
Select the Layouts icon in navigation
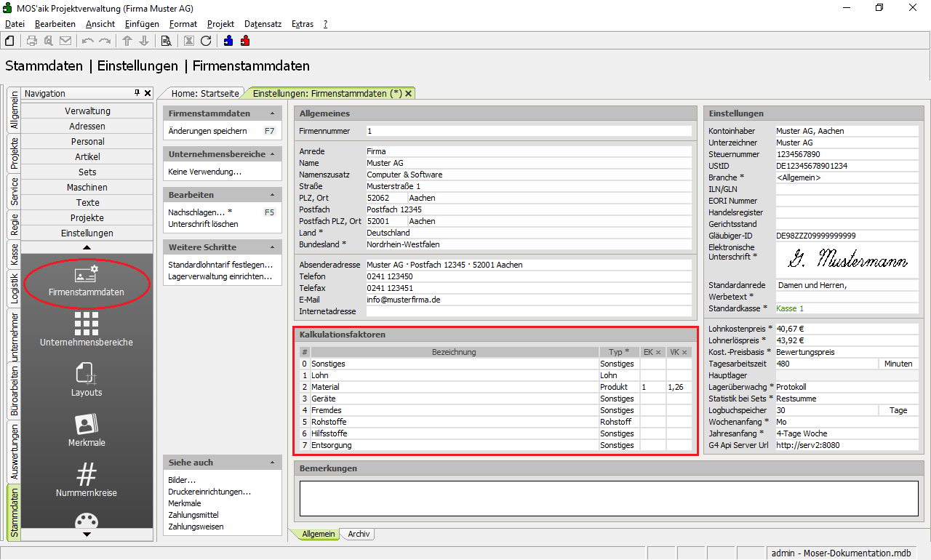pyautogui.click(x=87, y=375)
